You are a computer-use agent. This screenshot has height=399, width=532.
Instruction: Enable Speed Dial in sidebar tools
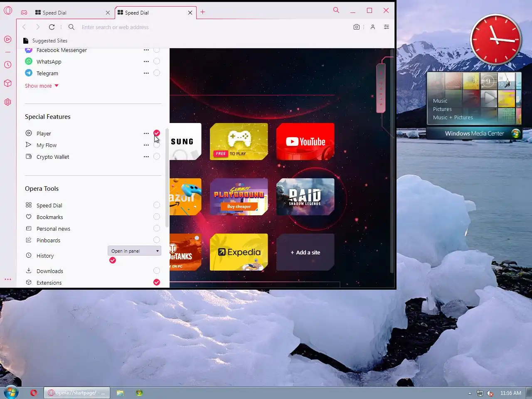[157, 205]
